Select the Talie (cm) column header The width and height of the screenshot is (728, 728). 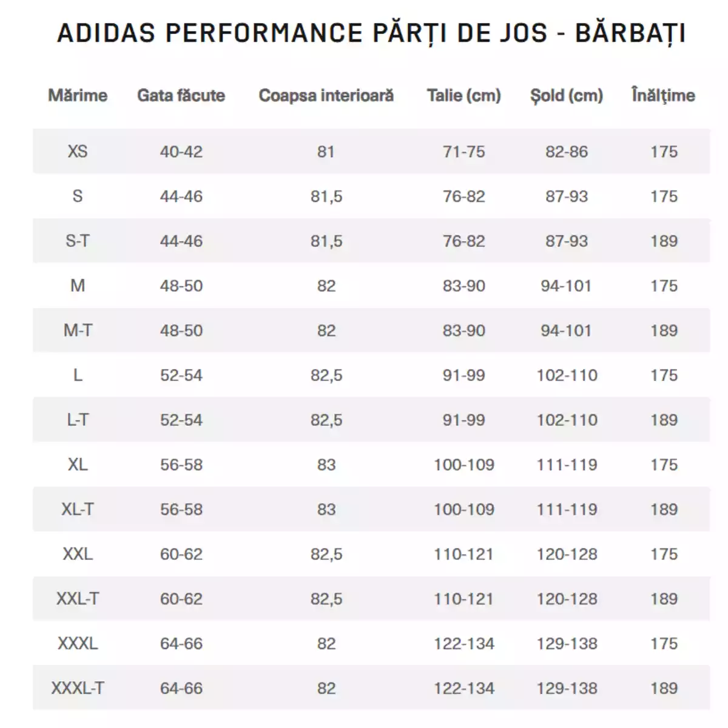pyautogui.click(x=463, y=95)
